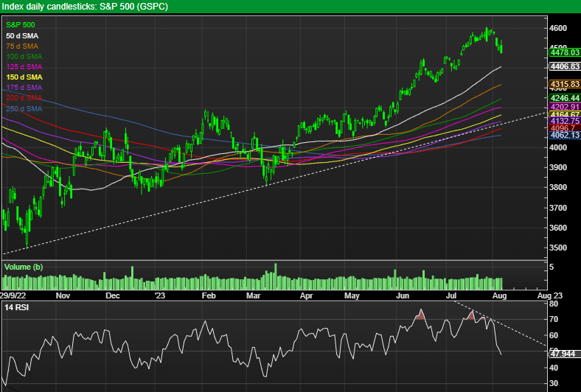Click the 3800 price axis label
This screenshot has width=581, height=392.
click(558, 187)
